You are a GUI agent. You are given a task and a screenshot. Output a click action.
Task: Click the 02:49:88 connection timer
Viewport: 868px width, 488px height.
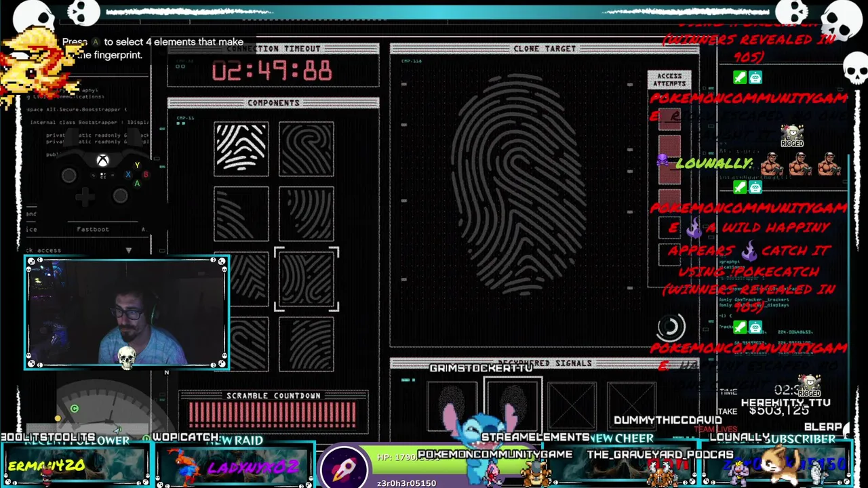point(272,70)
